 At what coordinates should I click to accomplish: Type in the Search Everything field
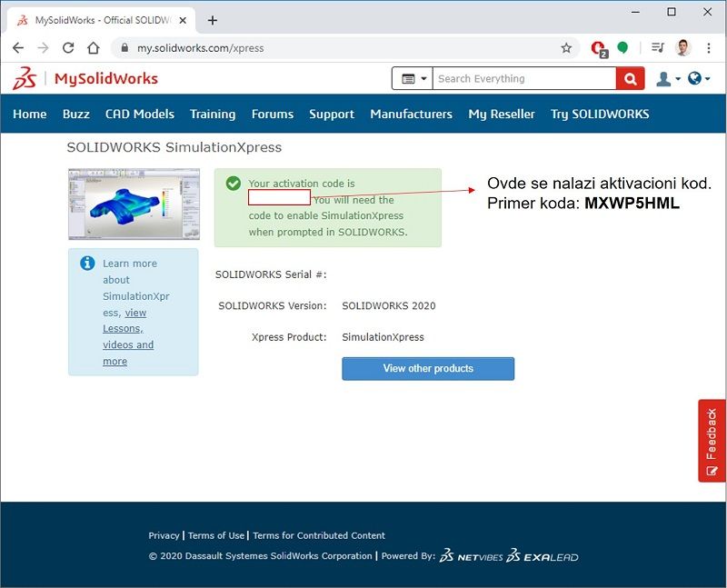523,79
